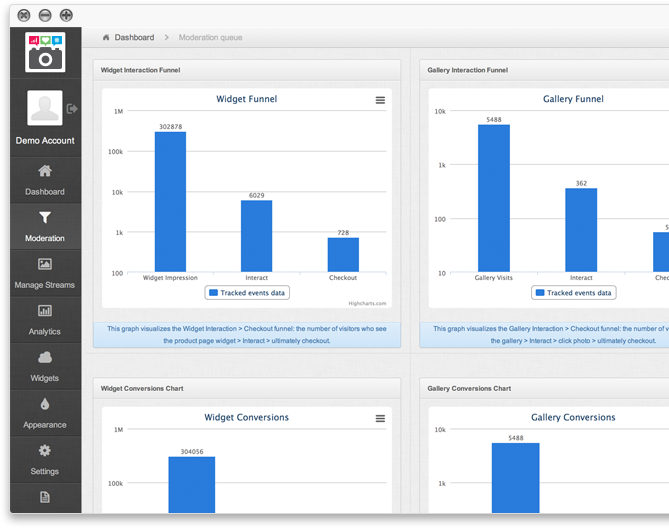Click the 6029 data label
Screen dimensions: 669x528
[256, 195]
